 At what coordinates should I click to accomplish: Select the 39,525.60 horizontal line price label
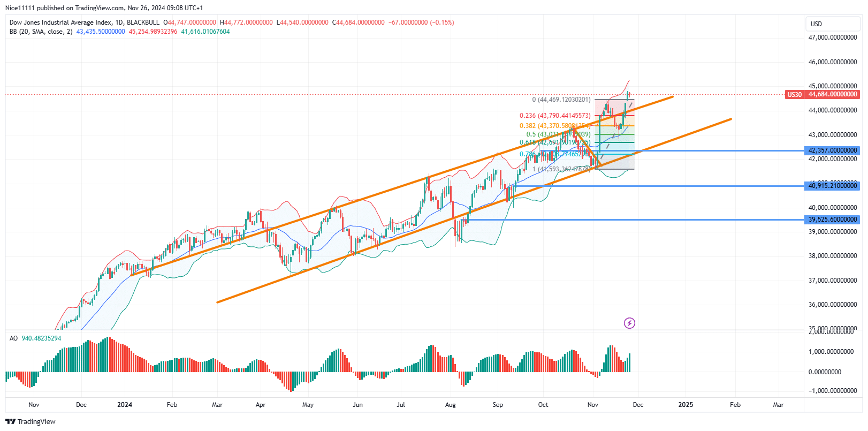pos(833,220)
